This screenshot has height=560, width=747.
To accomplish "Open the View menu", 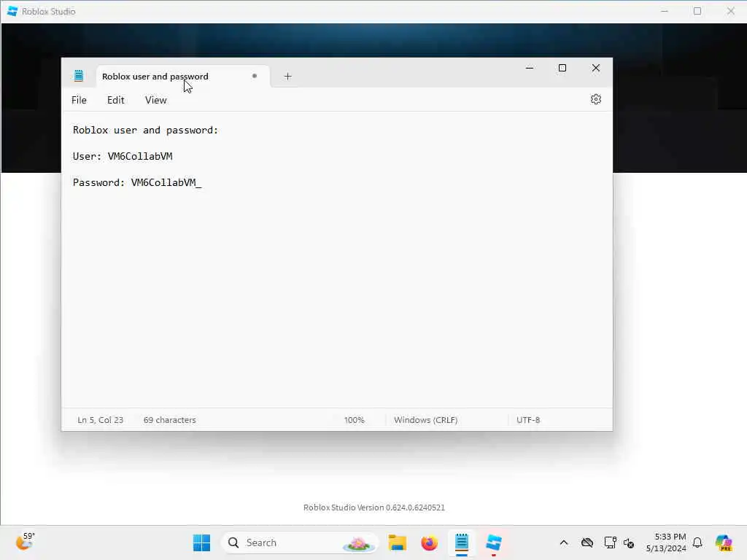I will (156, 100).
